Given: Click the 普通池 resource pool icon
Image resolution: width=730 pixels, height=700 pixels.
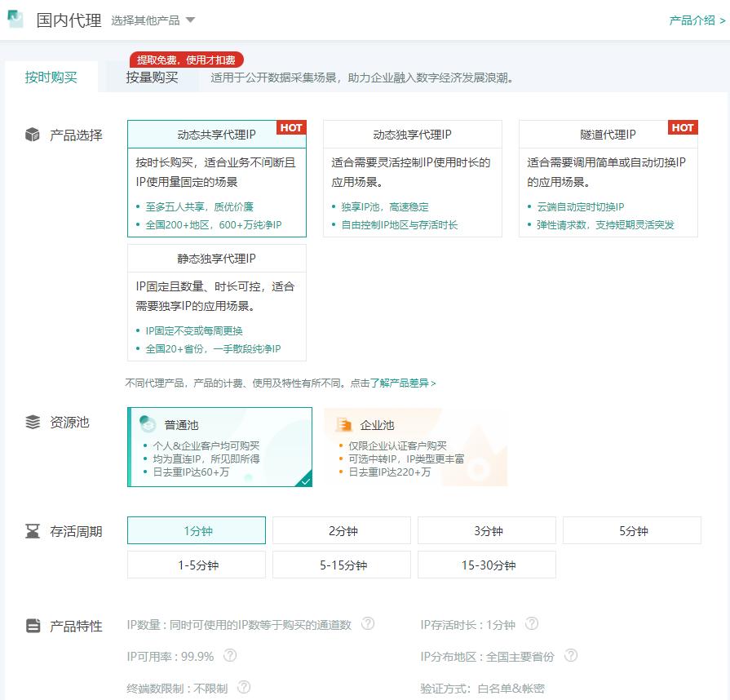Looking at the screenshot, I should coord(148,424).
